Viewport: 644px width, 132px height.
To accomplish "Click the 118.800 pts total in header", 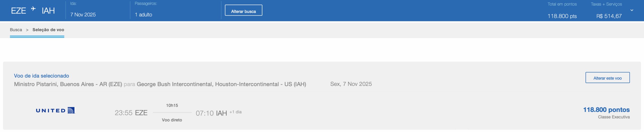I will pos(562,16).
